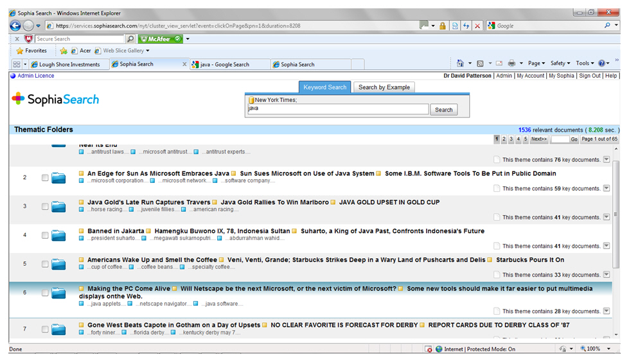629x364 pixels.
Task: Click the Sign Out link
Action: (590, 75)
